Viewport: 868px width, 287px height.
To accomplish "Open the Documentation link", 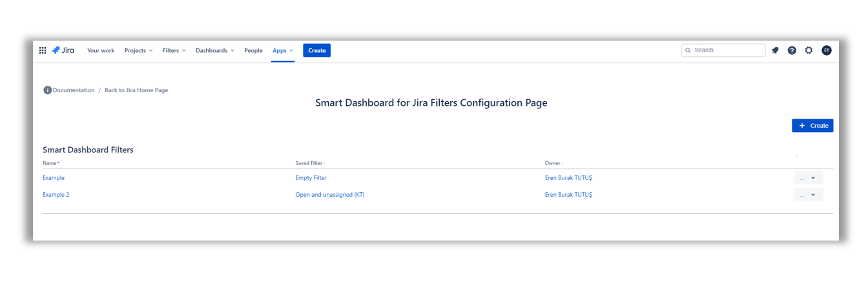I will tap(74, 90).
